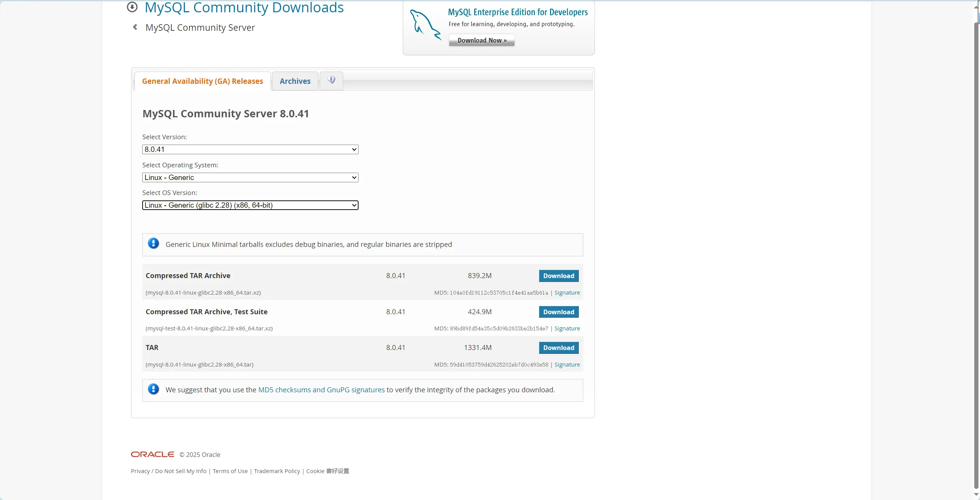This screenshot has height=500, width=980.
Task: Open the Trademark Policy footer link
Action: coord(277,471)
